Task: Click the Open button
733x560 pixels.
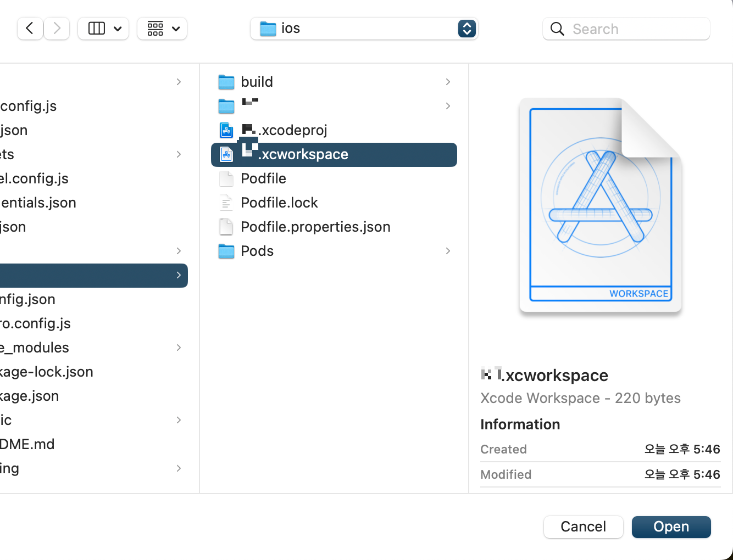Action: 671,527
